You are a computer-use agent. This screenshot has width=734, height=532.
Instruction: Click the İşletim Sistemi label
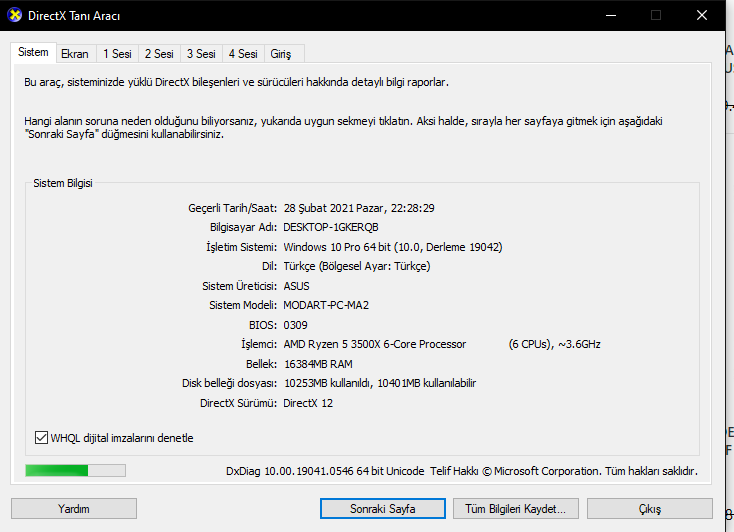[x=242, y=247]
